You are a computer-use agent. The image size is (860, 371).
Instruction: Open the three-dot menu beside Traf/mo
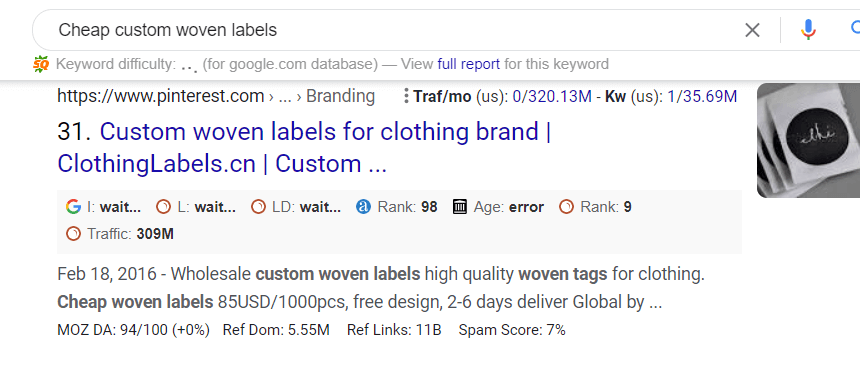point(406,97)
